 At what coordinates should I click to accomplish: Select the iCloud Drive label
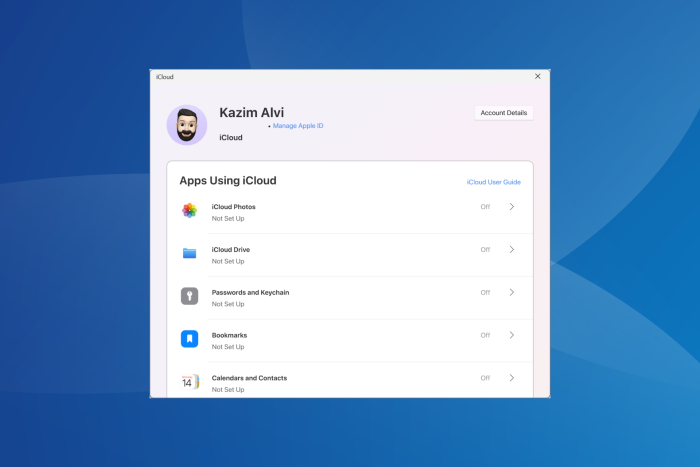click(x=231, y=250)
